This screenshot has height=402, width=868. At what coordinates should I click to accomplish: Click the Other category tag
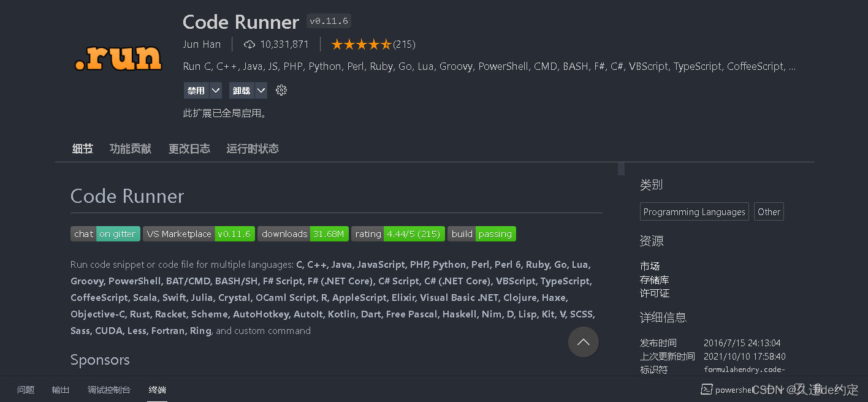coord(769,211)
